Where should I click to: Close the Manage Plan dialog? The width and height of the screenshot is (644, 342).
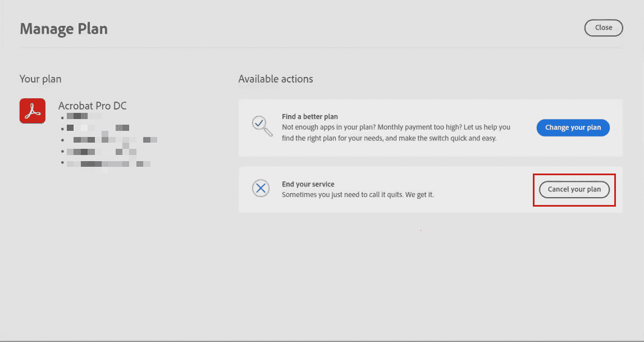[x=604, y=28]
